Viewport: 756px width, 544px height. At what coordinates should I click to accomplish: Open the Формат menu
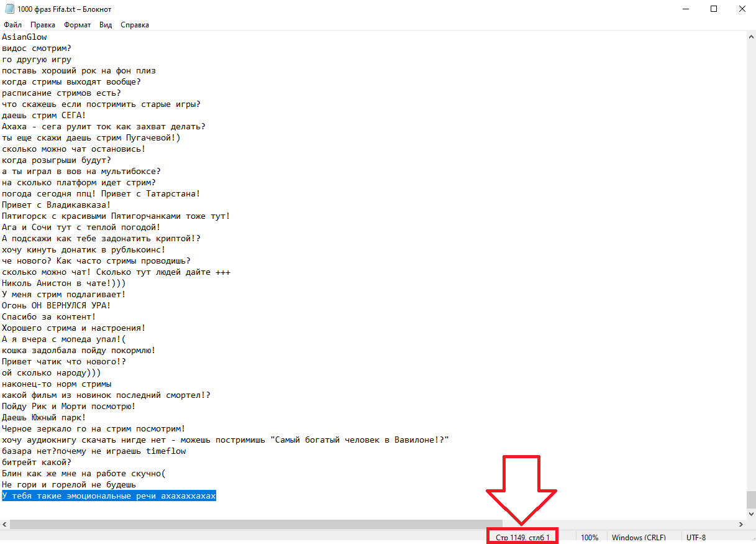77,25
